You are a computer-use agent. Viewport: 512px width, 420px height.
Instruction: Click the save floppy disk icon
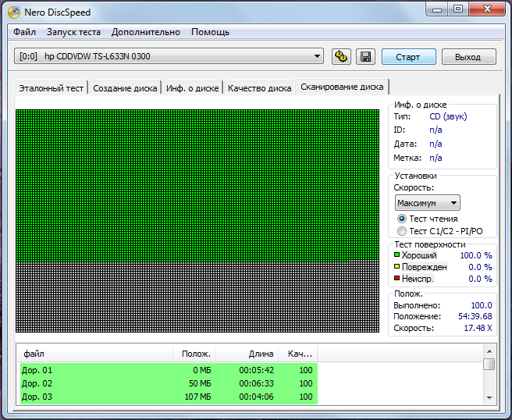pos(365,56)
